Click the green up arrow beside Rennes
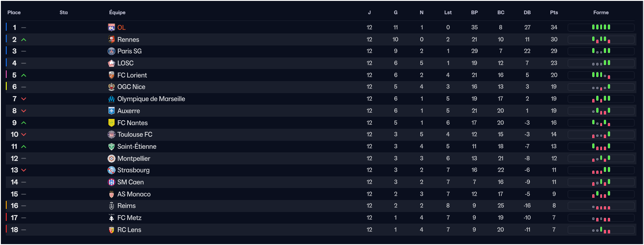The width and height of the screenshot is (644, 245). tap(24, 40)
